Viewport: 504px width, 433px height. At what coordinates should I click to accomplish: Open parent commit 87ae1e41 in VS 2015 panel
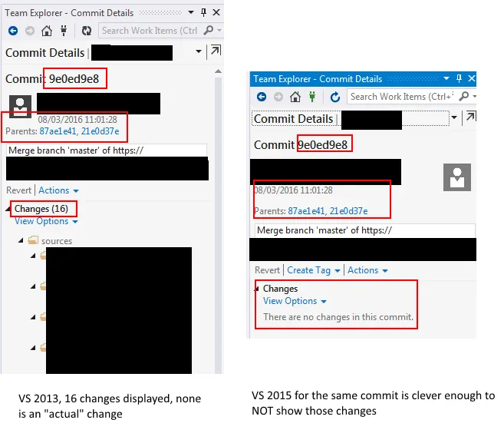(306, 211)
